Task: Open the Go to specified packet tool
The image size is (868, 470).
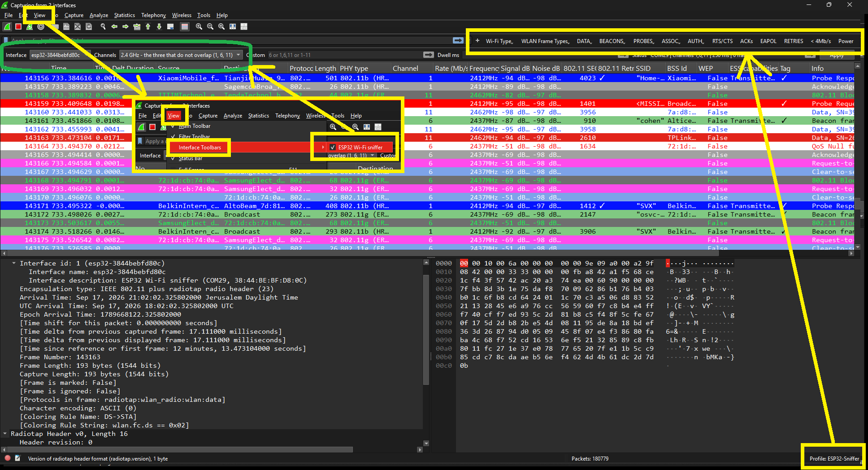Action: 137,27
